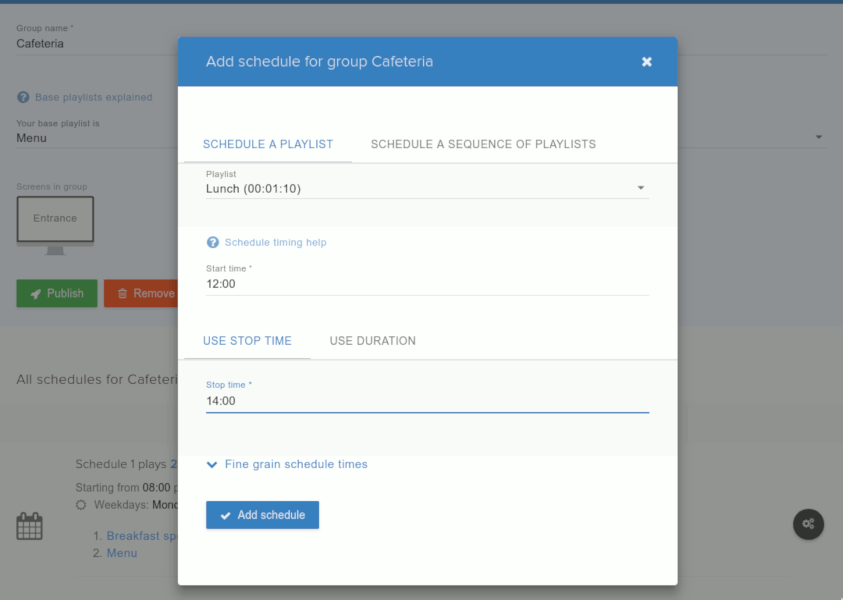Select the Use Stop Time tab
This screenshot has width=843, height=600.
click(247, 341)
